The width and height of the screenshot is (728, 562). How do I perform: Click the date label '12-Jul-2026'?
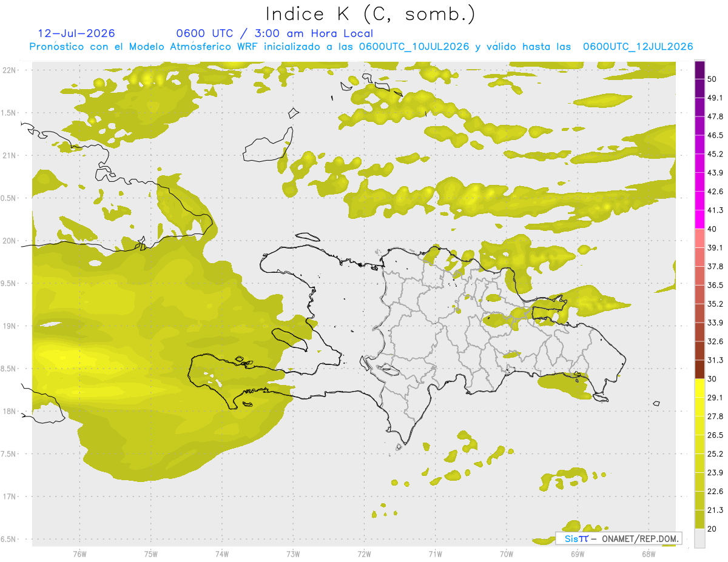pyautogui.click(x=76, y=33)
